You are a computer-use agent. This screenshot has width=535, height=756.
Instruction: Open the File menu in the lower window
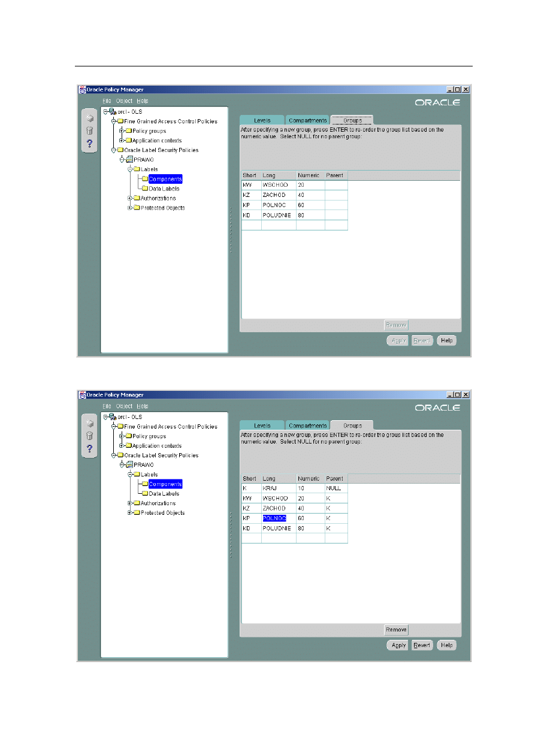coord(107,406)
